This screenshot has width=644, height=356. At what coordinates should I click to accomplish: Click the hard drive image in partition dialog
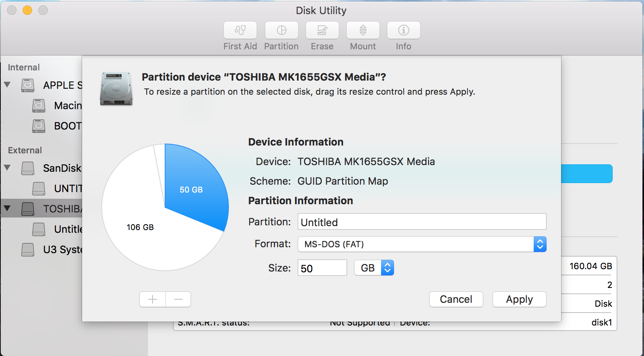pos(116,89)
